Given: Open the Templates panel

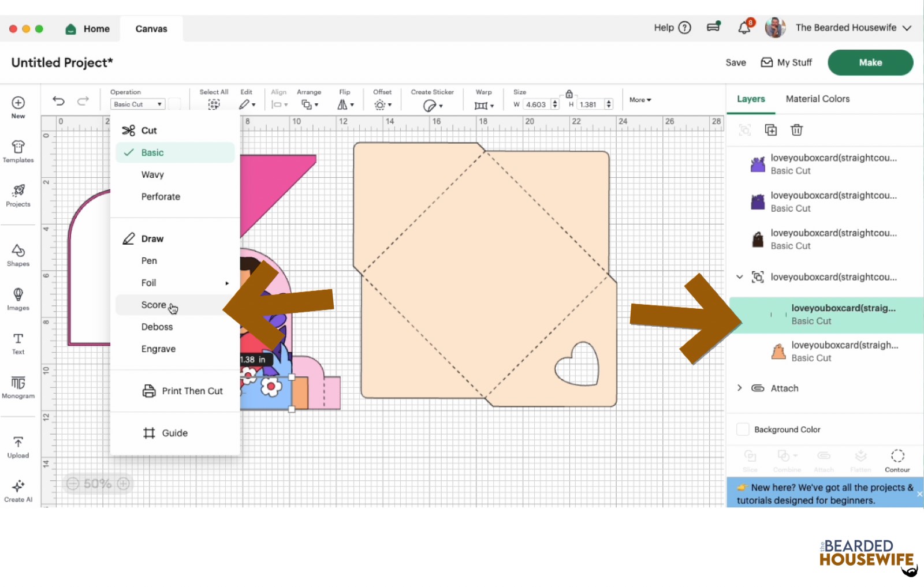Looking at the screenshot, I should [18, 151].
